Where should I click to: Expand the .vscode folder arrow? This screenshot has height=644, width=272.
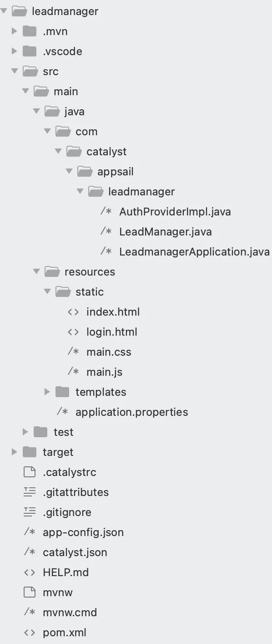pos(14,51)
